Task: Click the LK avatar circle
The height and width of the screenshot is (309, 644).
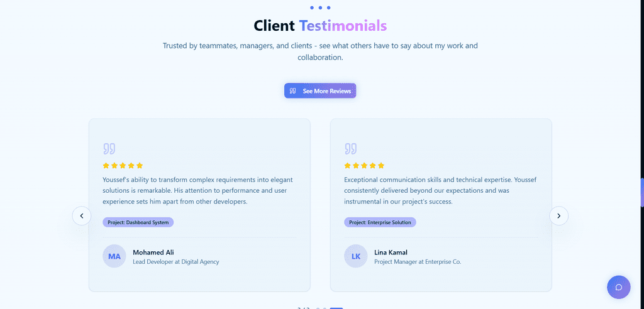Action: point(356,256)
